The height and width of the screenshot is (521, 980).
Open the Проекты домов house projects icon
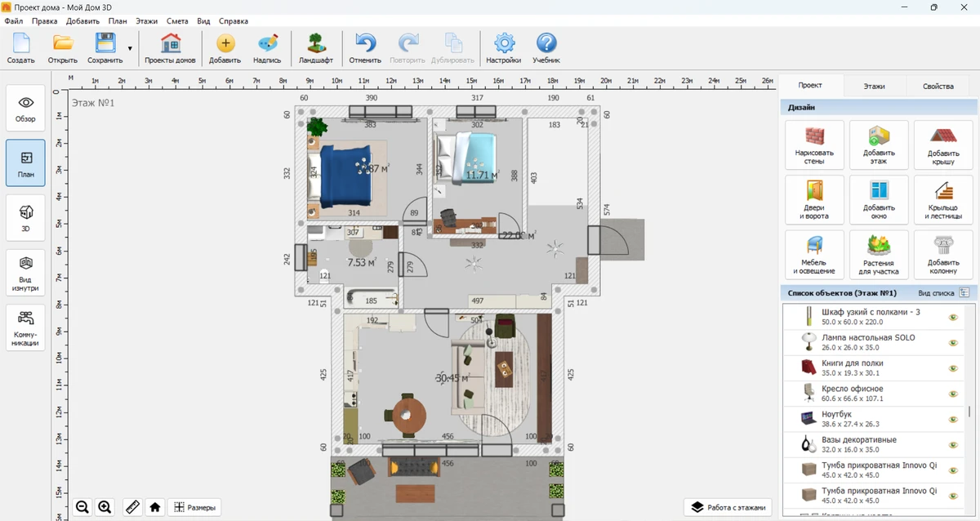click(170, 48)
